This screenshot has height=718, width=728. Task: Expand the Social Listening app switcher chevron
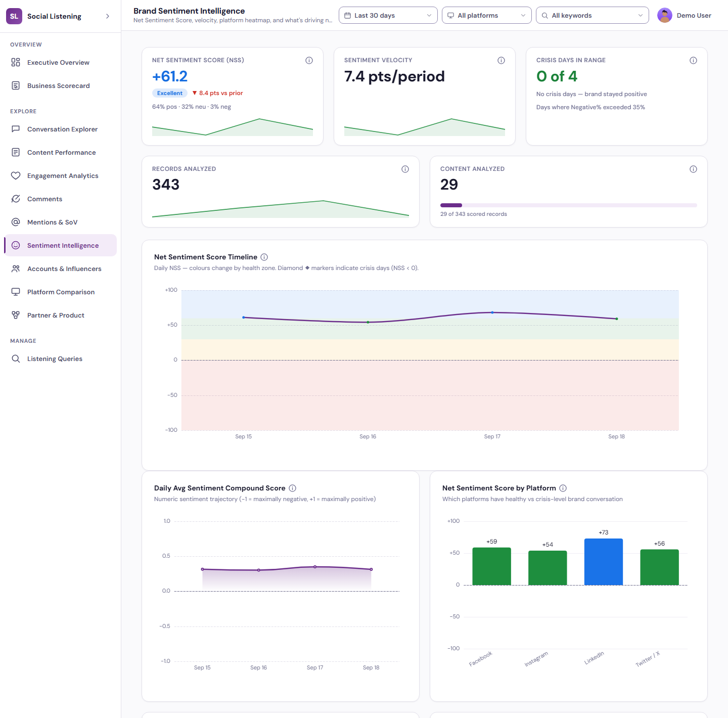108,16
